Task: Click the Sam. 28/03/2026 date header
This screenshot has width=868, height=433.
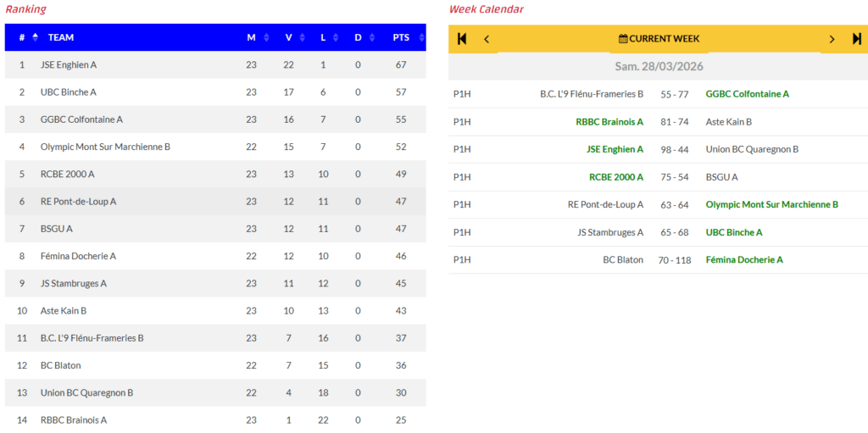Action: (659, 66)
